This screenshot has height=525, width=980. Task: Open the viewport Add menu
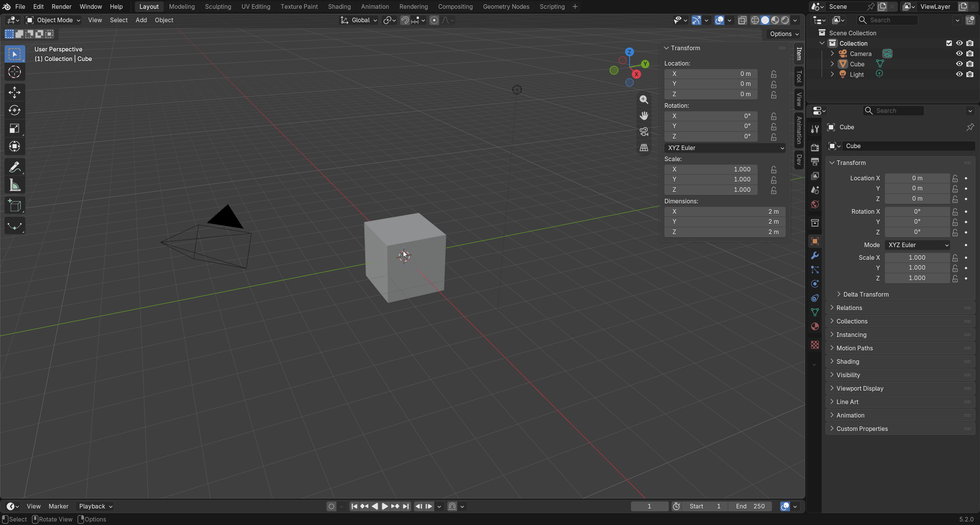(x=141, y=20)
